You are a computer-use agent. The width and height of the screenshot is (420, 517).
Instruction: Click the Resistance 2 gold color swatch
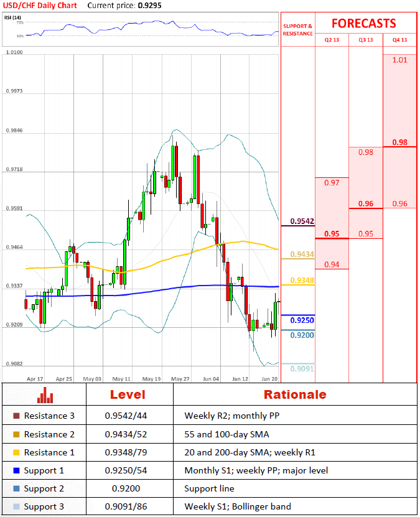point(16,434)
